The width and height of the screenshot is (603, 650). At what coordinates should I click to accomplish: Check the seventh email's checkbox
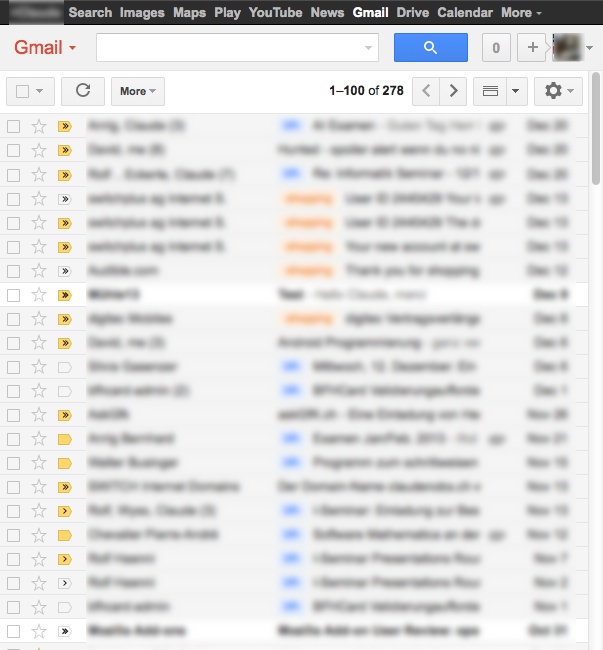(x=13, y=271)
